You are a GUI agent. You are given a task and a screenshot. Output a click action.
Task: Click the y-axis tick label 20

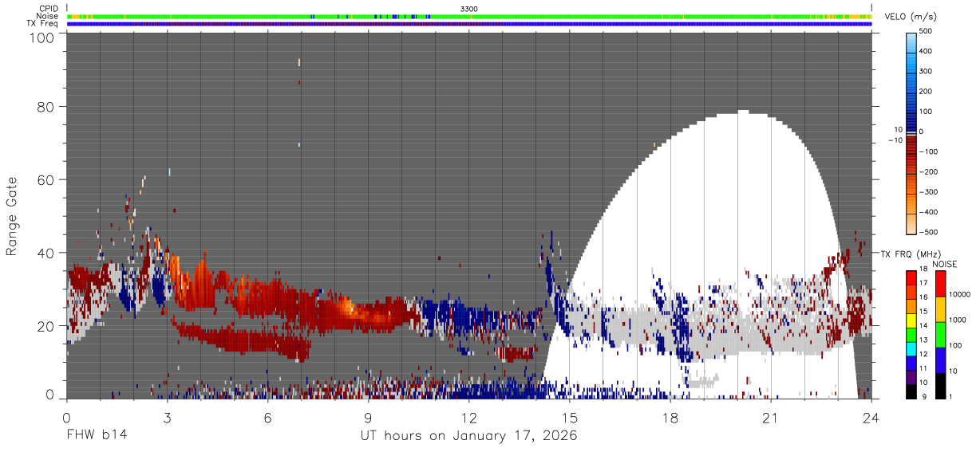(x=45, y=325)
